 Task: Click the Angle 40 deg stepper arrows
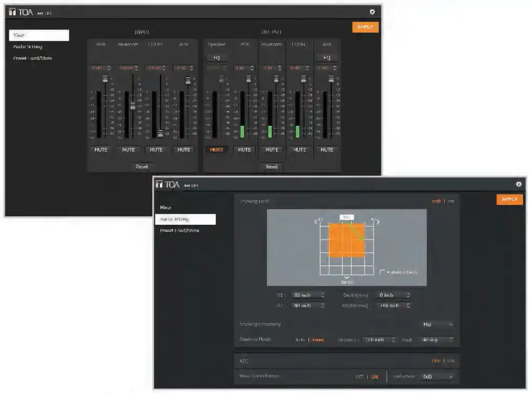450,340
